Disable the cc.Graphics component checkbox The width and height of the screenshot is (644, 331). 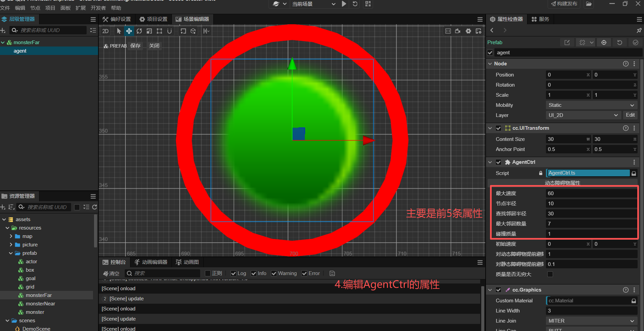[x=498, y=290]
